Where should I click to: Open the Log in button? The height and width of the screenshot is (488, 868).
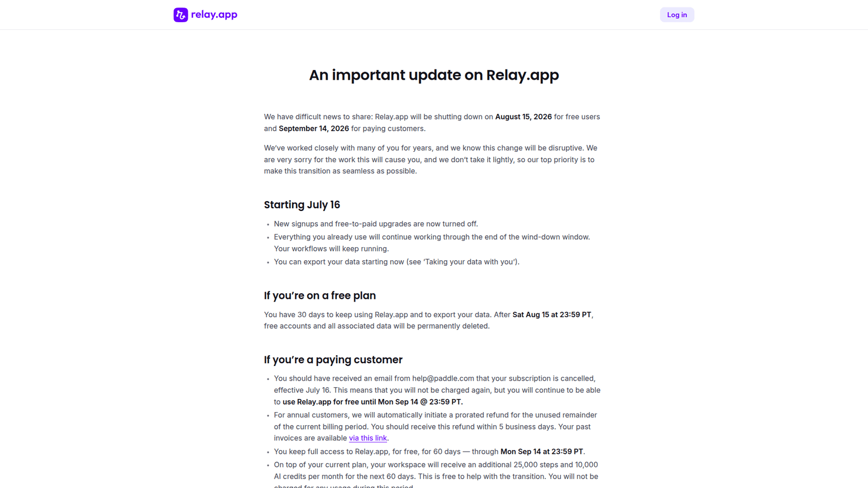pos(677,15)
